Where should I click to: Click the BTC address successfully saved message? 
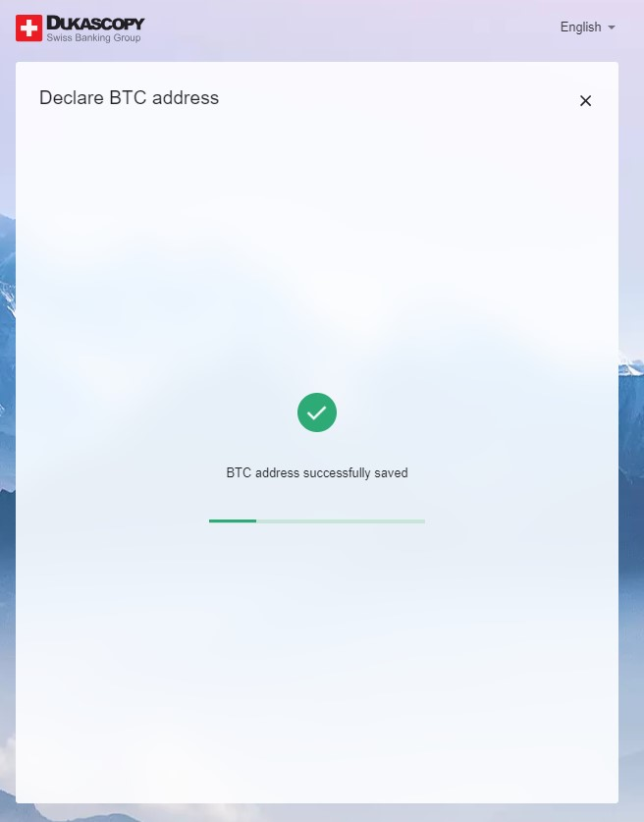click(317, 472)
